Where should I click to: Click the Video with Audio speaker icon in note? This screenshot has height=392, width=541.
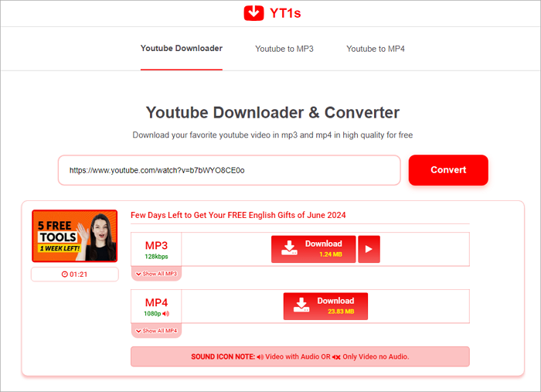coord(260,357)
